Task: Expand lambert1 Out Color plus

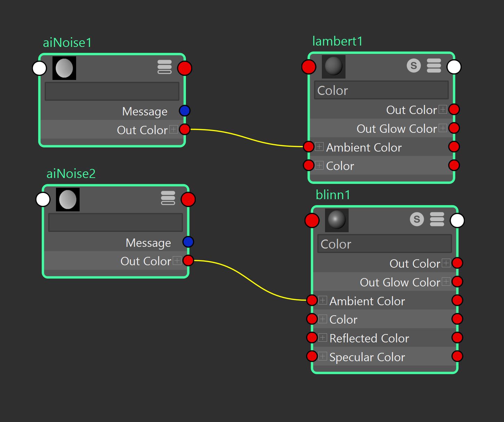Action: [442, 109]
